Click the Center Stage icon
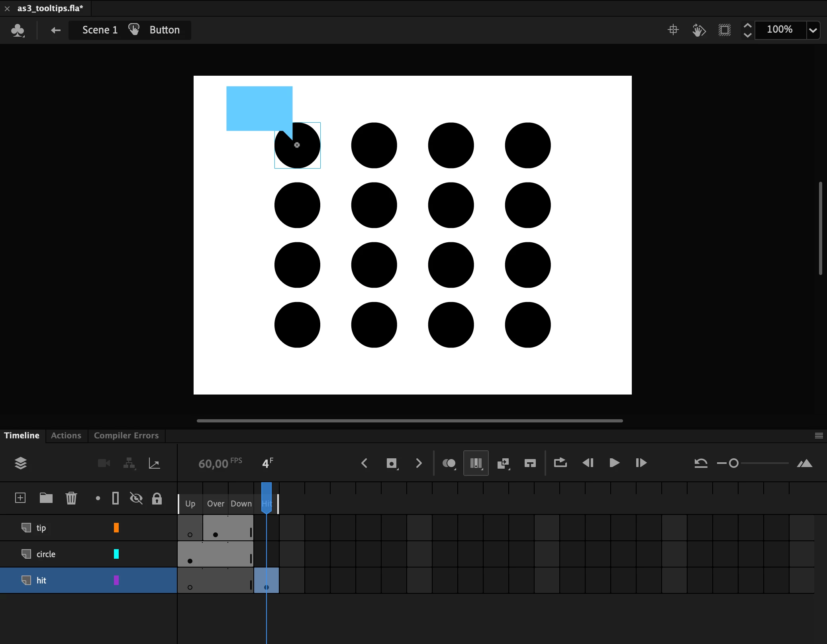The image size is (827, 644). 673,30
